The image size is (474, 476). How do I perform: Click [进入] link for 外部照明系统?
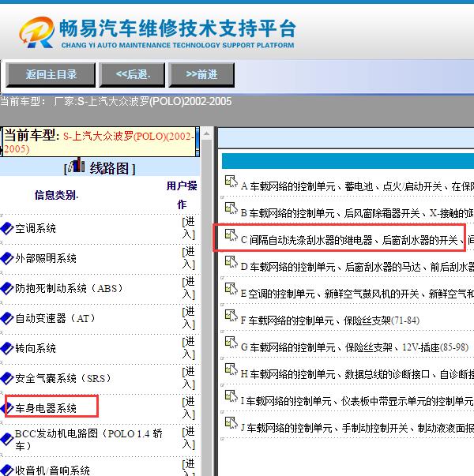(189, 258)
